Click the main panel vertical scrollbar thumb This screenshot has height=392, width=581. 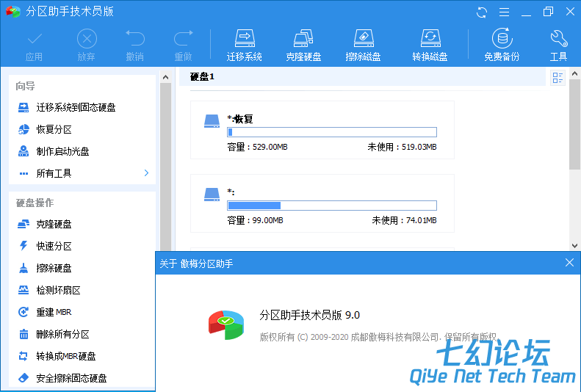pos(574,124)
